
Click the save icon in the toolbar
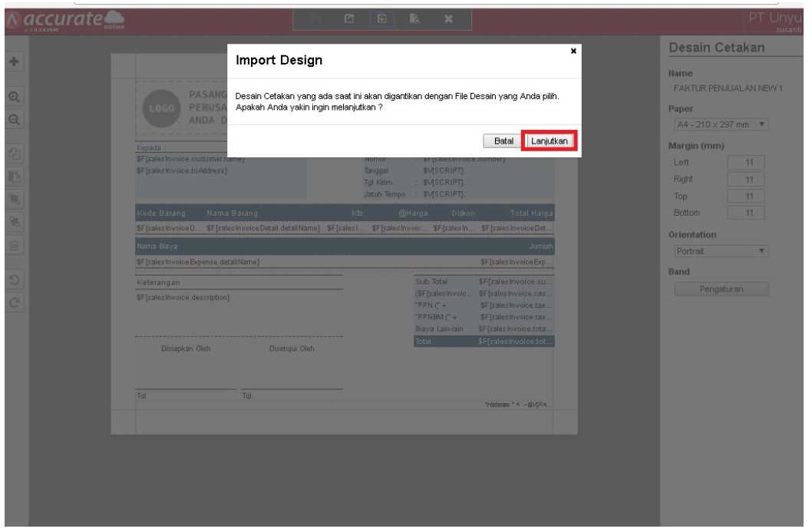click(x=315, y=20)
